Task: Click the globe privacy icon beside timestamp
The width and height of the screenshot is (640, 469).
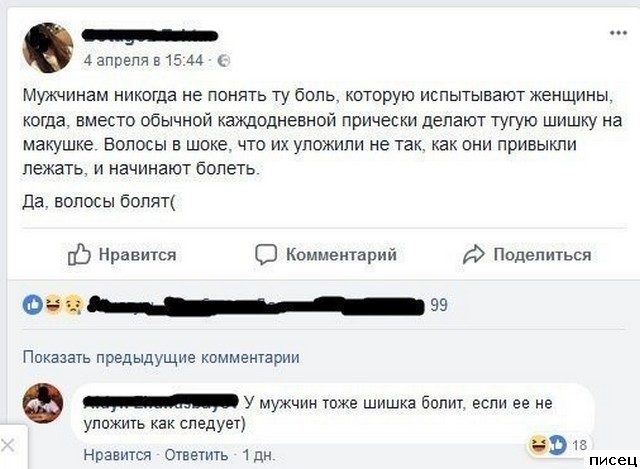Action: tap(223, 60)
